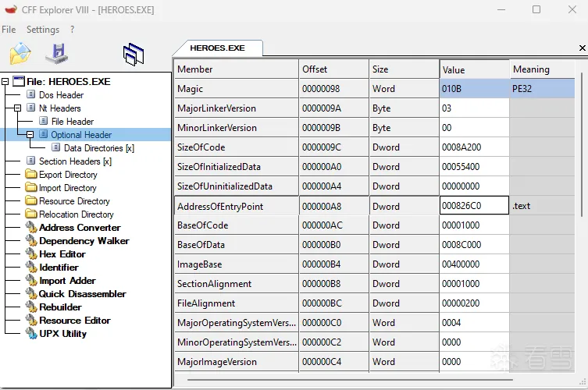Edit the AddressOfEntryPoint value 000826C0
The height and width of the screenshot is (390, 588).
click(474, 205)
